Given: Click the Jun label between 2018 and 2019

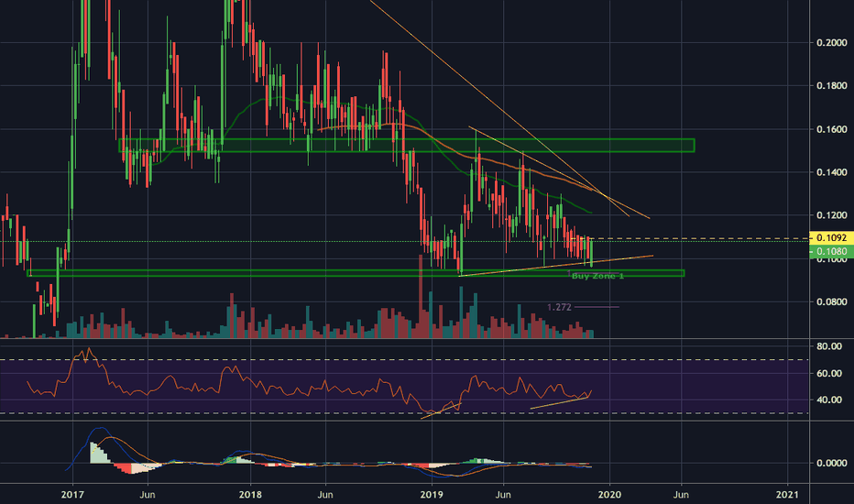Looking at the screenshot, I should [x=325, y=495].
